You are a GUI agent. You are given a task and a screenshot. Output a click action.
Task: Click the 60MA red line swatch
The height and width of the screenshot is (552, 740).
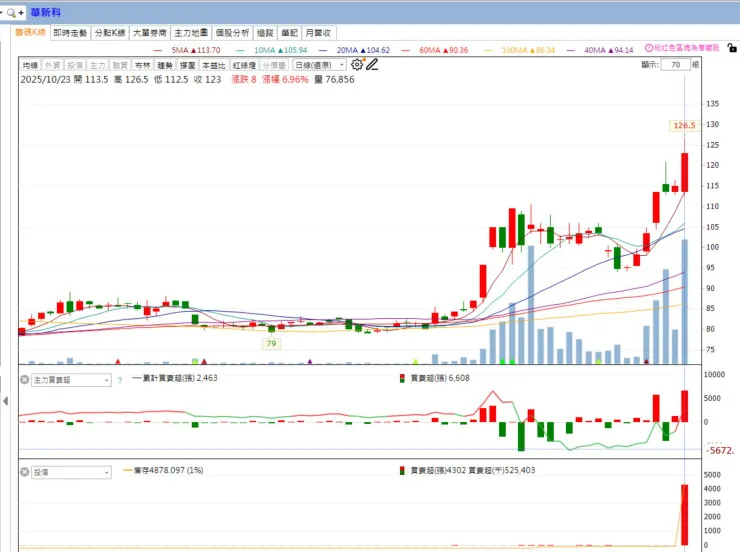click(405, 50)
